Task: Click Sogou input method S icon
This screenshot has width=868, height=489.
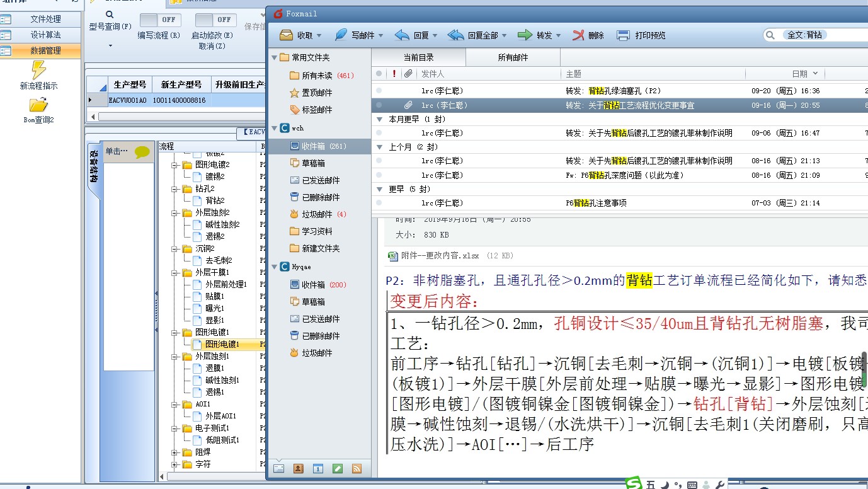Action: coord(633,484)
